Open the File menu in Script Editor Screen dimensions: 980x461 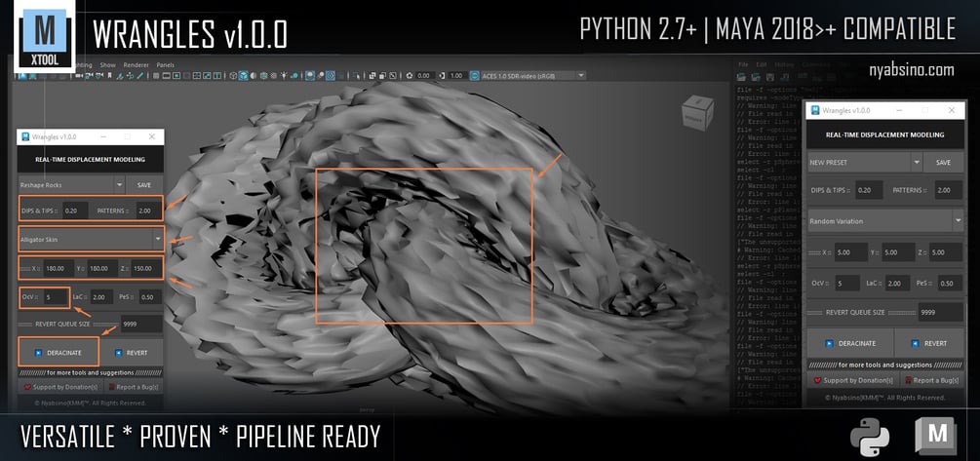click(743, 64)
